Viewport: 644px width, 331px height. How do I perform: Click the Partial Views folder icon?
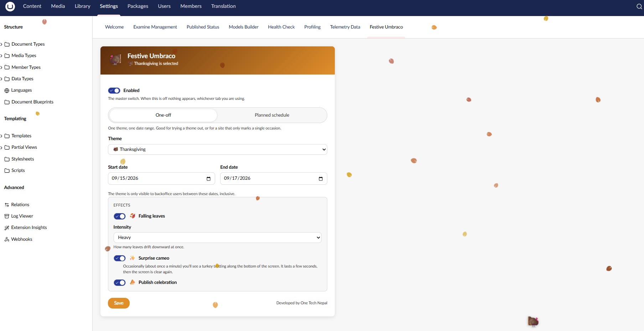tap(7, 147)
